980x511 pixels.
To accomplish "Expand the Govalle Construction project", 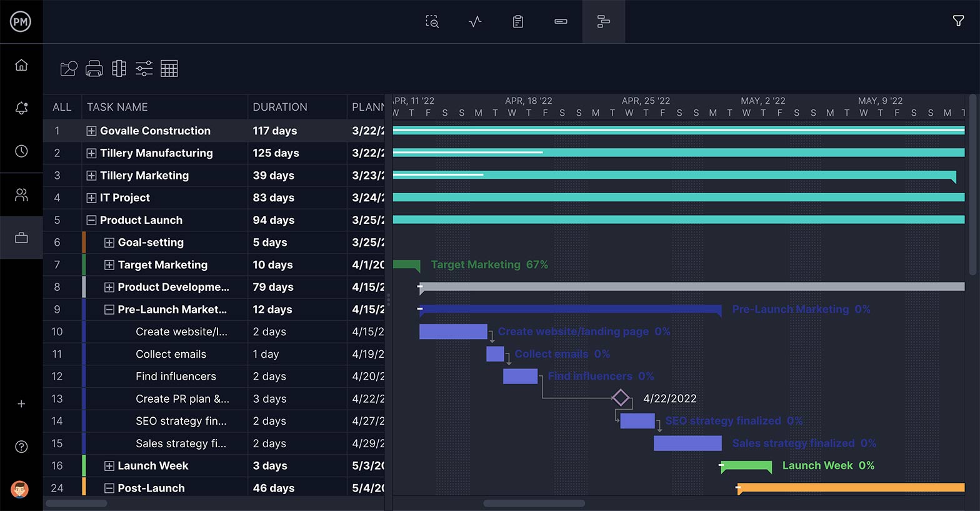I will (x=91, y=131).
